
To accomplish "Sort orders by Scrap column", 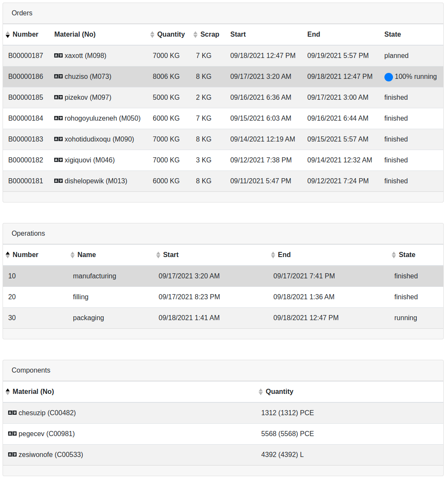I will pyautogui.click(x=209, y=35).
